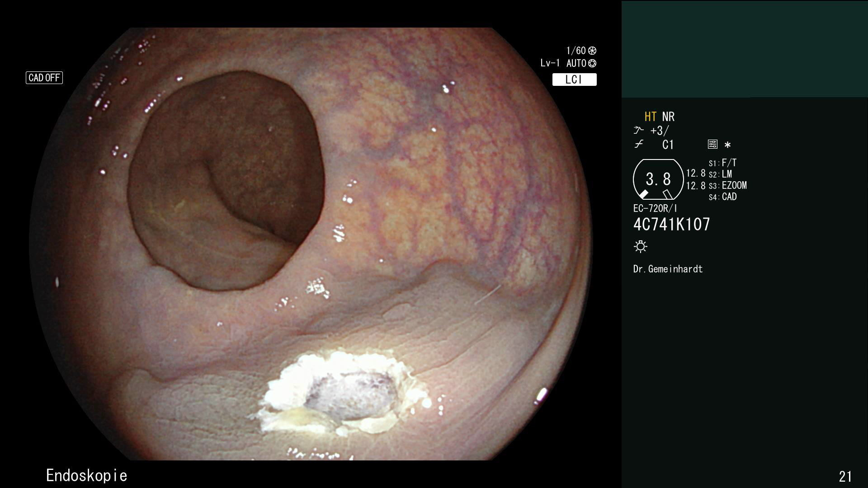Click the iris icon beside AUTO
This screenshot has width=868, height=488.
592,63
